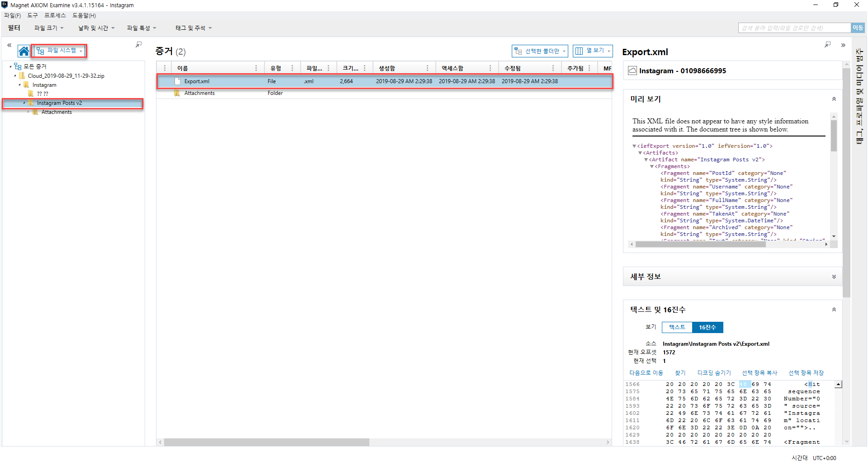The image size is (868, 470).
Task: Open column menu for 추가됨
Action: (x=589, y=68)
